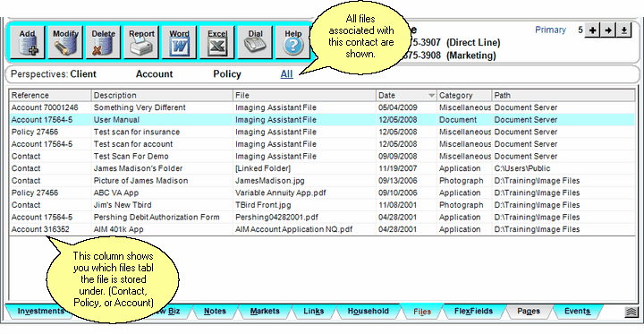This screenshot has width=644, height=334.
Task: Select the Test scan for insurance row
Action: coord(322,132)
